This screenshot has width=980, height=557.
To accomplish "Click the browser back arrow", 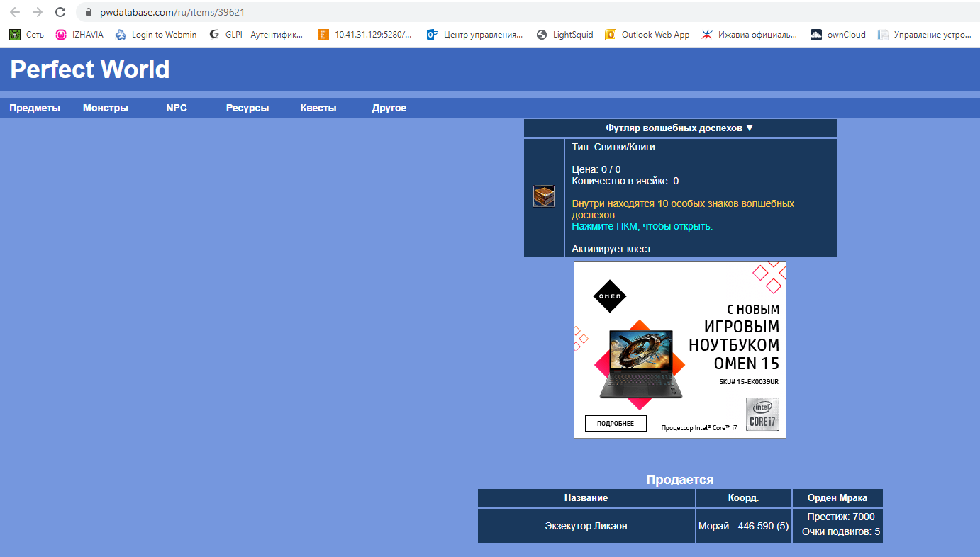I will coord(15,12).
